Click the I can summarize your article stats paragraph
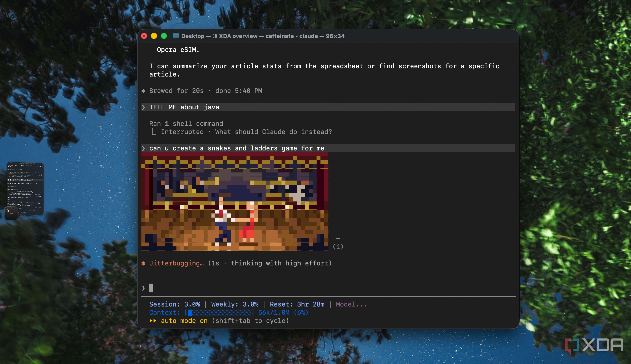Image resolution: width=631 pixels, height=364 pixels. tap(324, 70)
